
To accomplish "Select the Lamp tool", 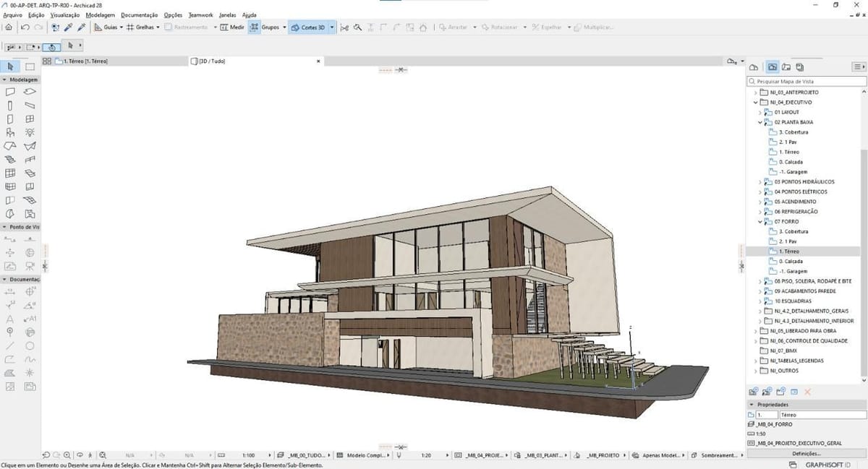I will point(30,133).
